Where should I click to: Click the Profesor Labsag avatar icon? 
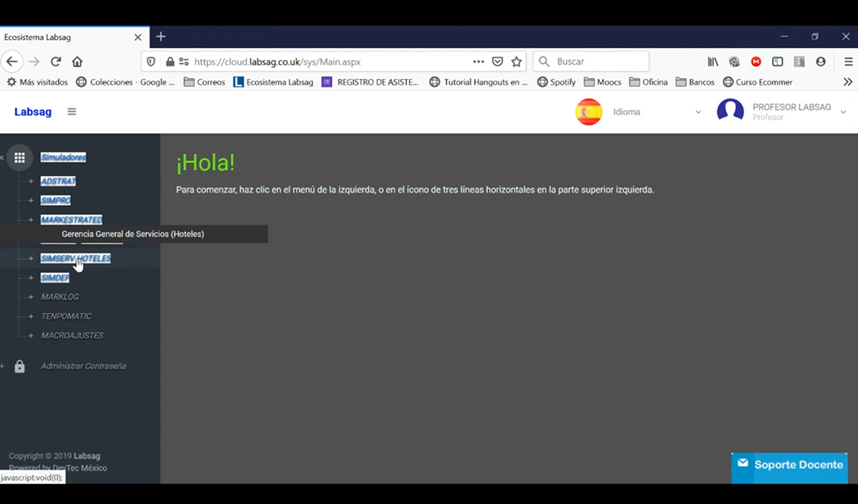click(731, 111)
